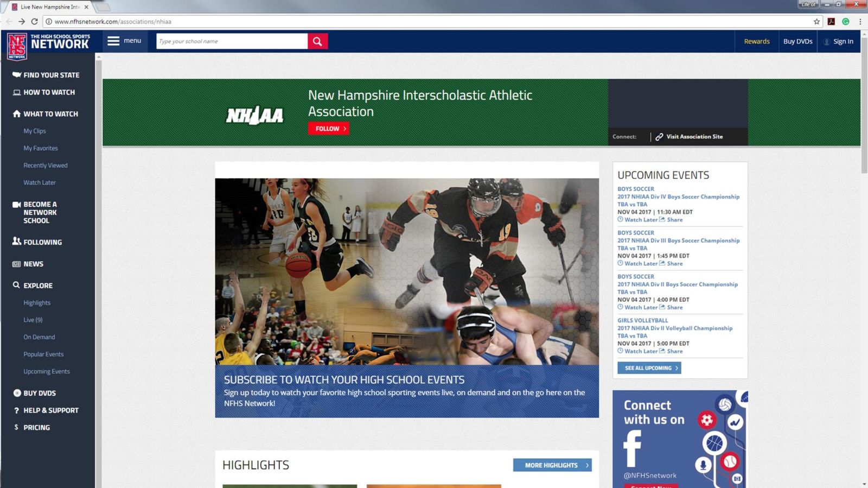
Task: Reload the page with browser refresh icon
Action: [34, 22]
